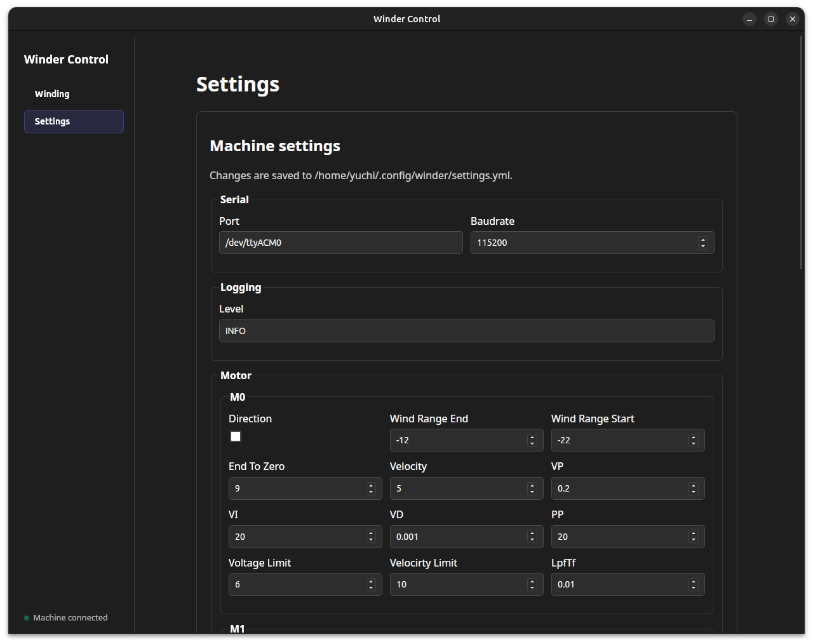Adjust the End To Zero spinner
This screenshot has height=644, width=813.
(x=371, y=488)
